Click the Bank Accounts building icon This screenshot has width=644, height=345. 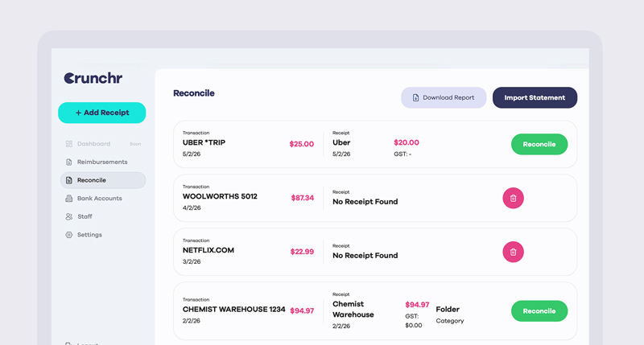pos(69,198)
